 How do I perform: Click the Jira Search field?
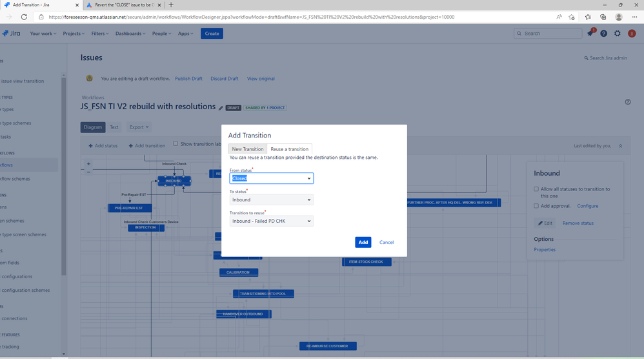[548, 34]
